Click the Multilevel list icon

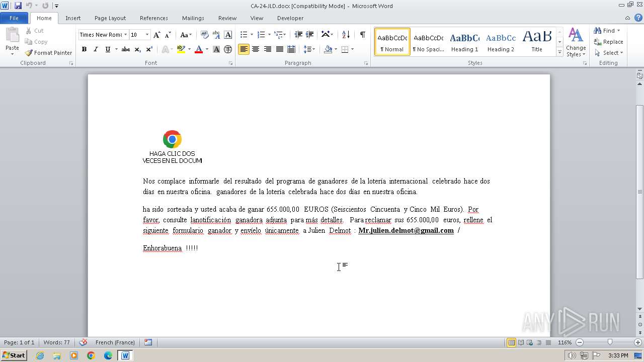(x=278, y=35)
